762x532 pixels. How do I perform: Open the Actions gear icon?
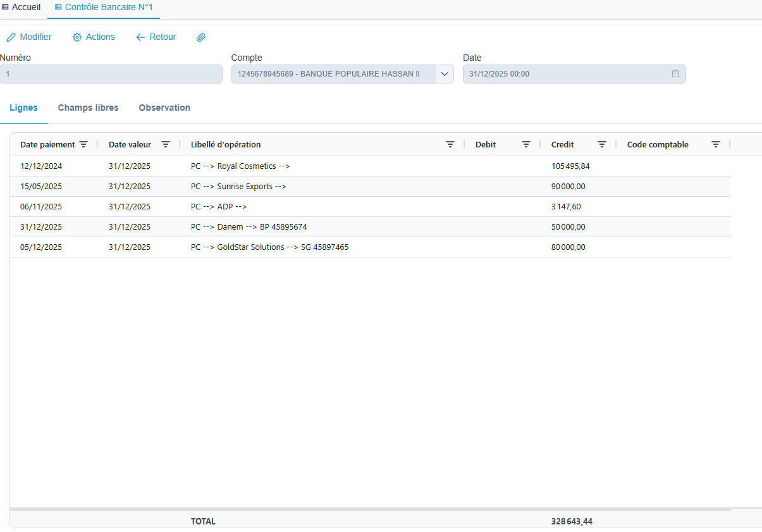[76, 37]
